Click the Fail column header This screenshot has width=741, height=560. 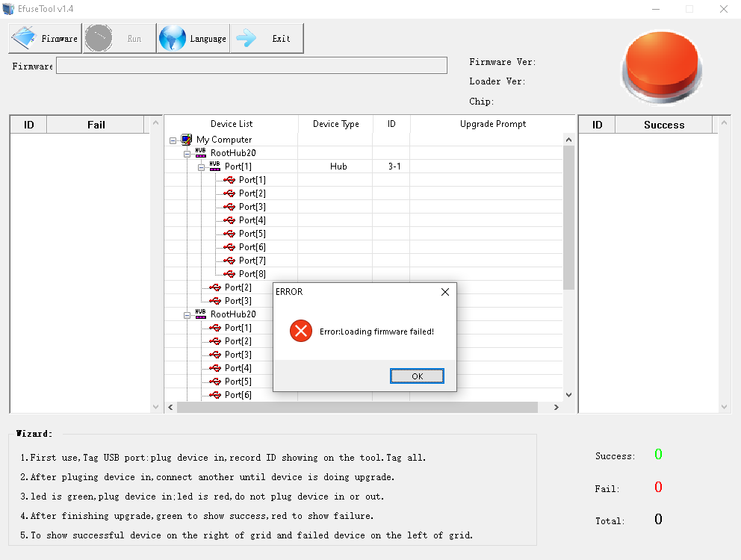pos(96,125)
